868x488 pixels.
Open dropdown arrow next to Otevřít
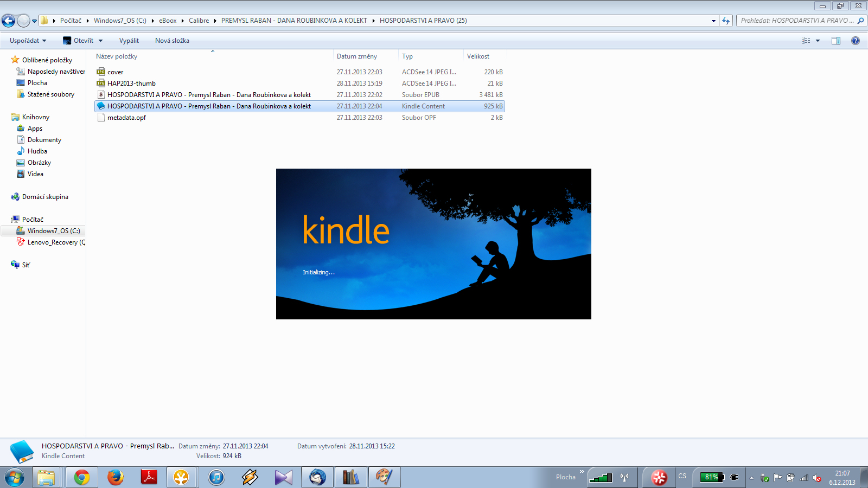(100, 41)
